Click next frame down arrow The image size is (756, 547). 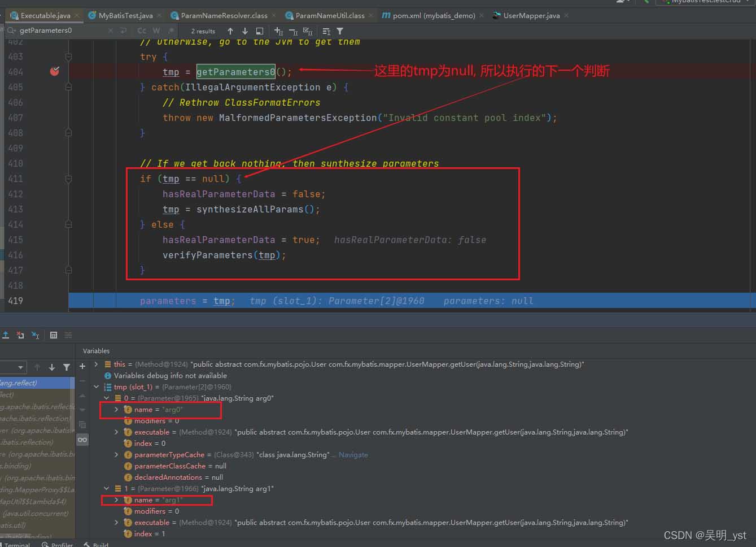[x=52, y=367]
